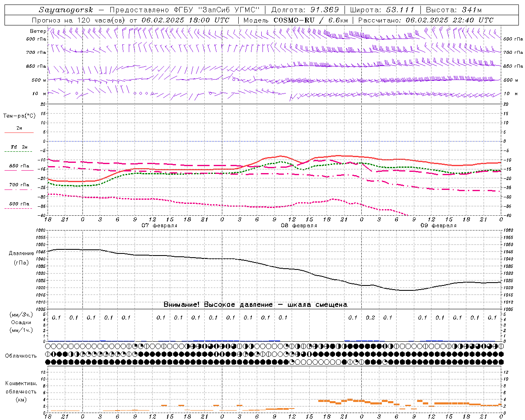Click the "(км)" unit label under convective cloudiness
This screenshot has width=525, height=420.
(21, 399)
